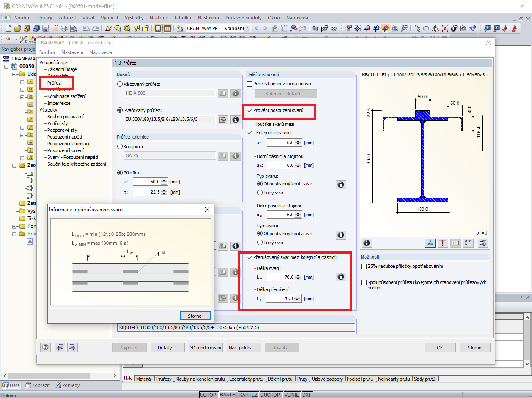Image resolution: width=532 pixels, height=398 pixels.
Task: Click the info icon below the cross-section preview
Action: (x=367, y=243)
